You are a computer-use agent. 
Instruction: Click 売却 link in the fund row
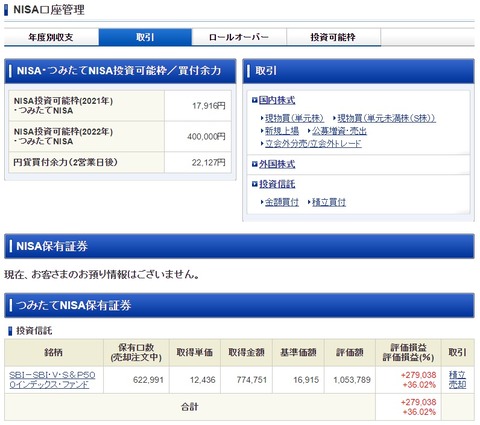tap(457, 385)
